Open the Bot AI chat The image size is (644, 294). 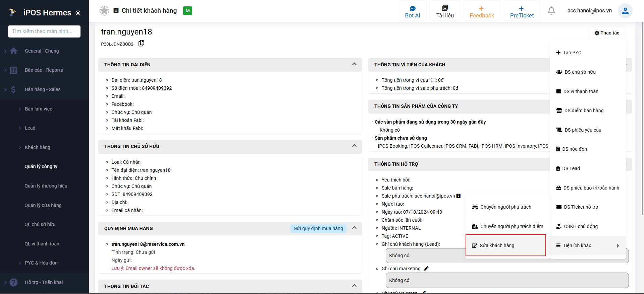pyautogui.click(x=413, y=11)
